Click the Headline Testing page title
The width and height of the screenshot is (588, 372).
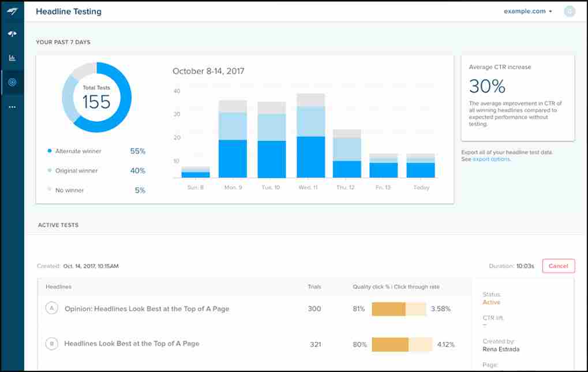[x=69, y=11]
